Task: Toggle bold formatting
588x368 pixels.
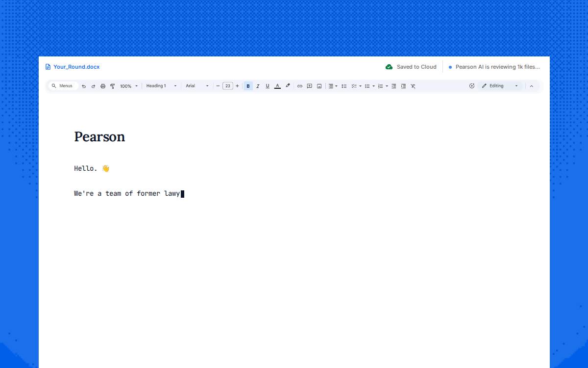Action: 248,86
